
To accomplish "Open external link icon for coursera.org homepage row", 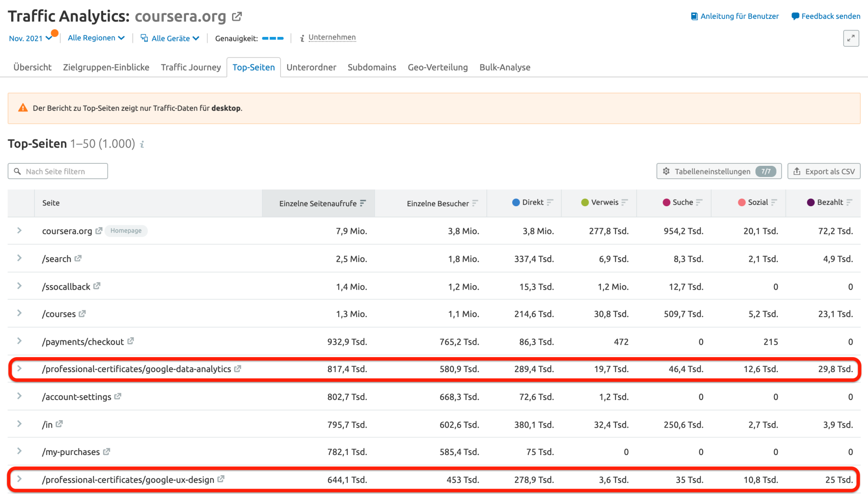I will (x=99, y=231).
